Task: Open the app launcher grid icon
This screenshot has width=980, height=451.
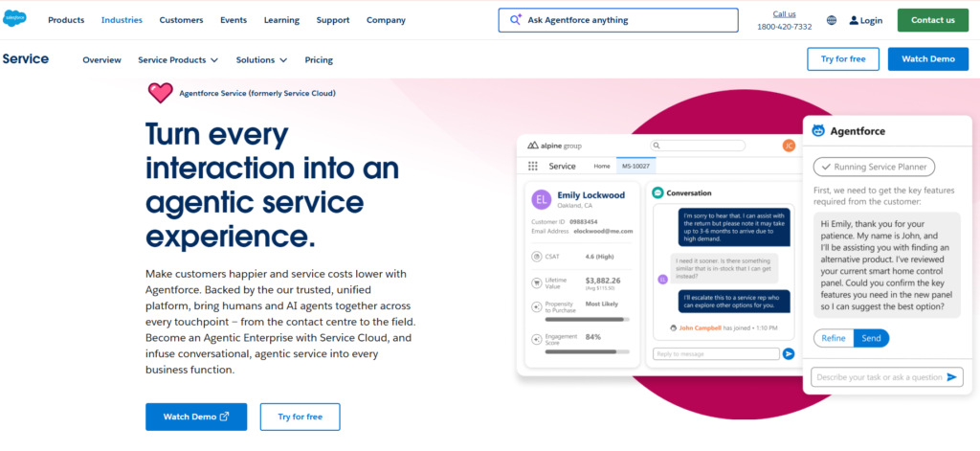Action: [x=533, y=166]
